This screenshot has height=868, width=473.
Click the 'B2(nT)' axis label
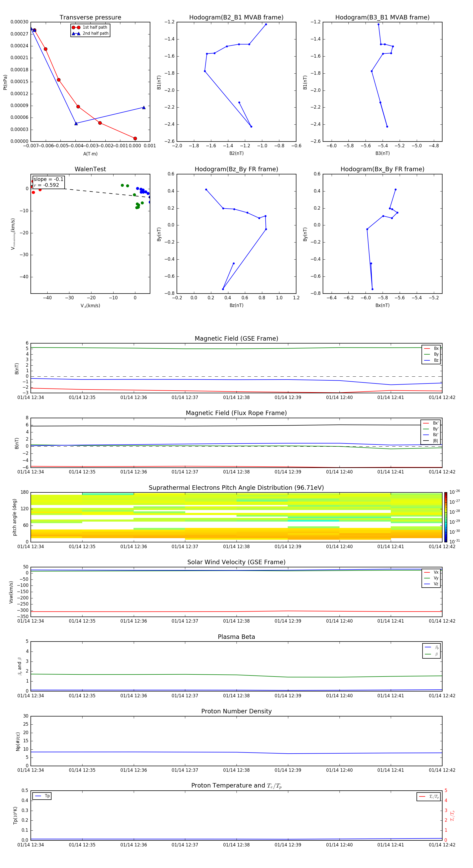(x=236, y=153)
